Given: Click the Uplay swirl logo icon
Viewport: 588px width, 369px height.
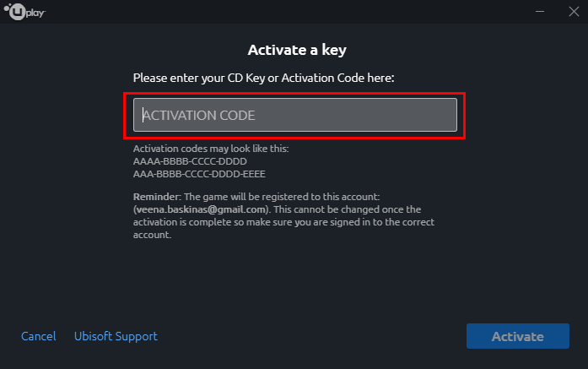Looking at the screenshot, I should [x=14, y=12].
